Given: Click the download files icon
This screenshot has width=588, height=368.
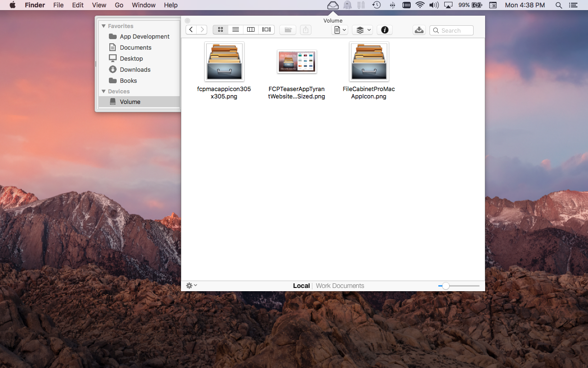Looking at the screenshot, I should point(419,29).
